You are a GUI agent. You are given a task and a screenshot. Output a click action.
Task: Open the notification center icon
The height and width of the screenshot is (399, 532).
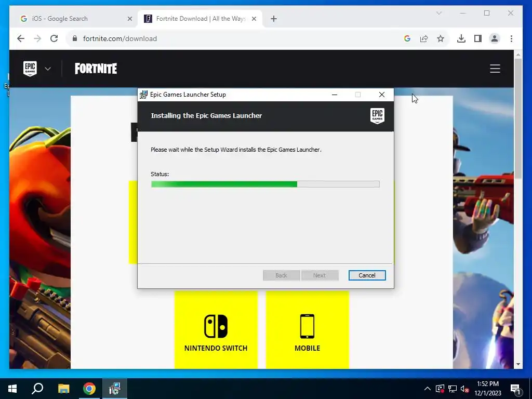(516, 389)
